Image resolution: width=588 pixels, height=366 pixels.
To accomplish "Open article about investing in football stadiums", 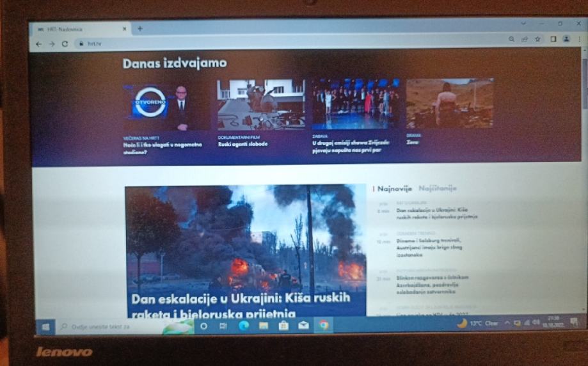I will (x=163, y=148).
